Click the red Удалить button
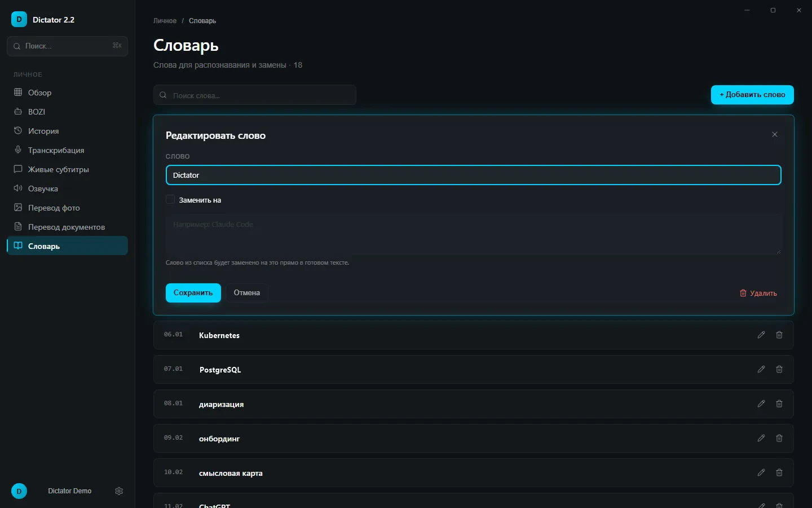 tap(758, 293)
